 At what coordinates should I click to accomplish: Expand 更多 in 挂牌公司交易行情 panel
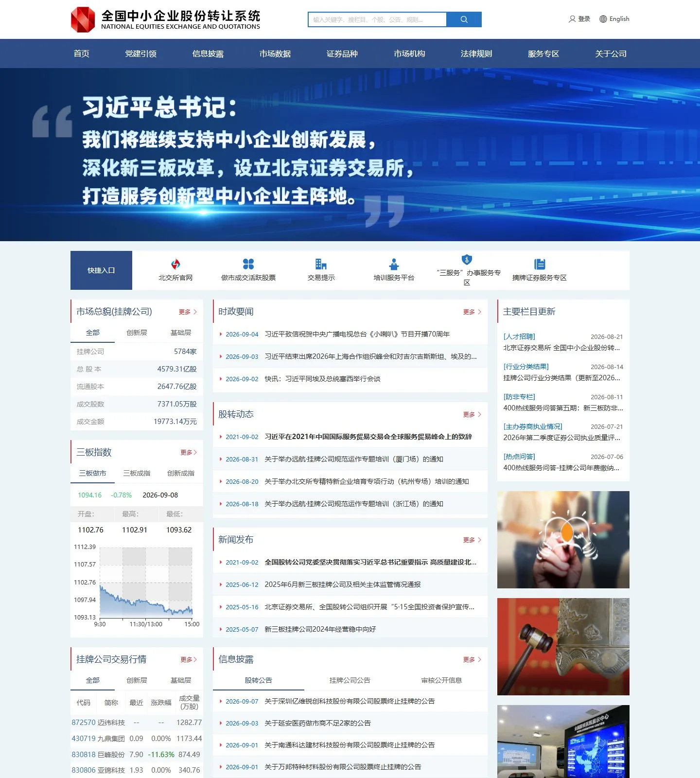(x=189, y=659)
